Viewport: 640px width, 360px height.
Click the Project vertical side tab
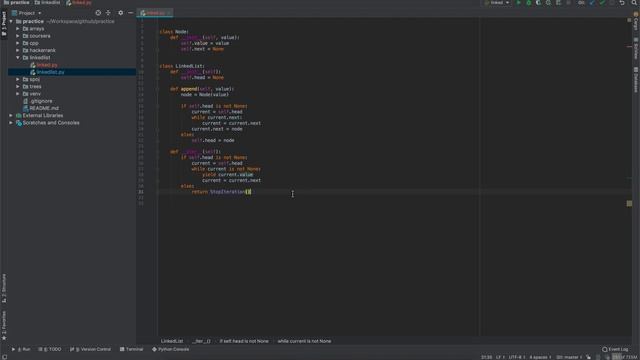[4, 24]
